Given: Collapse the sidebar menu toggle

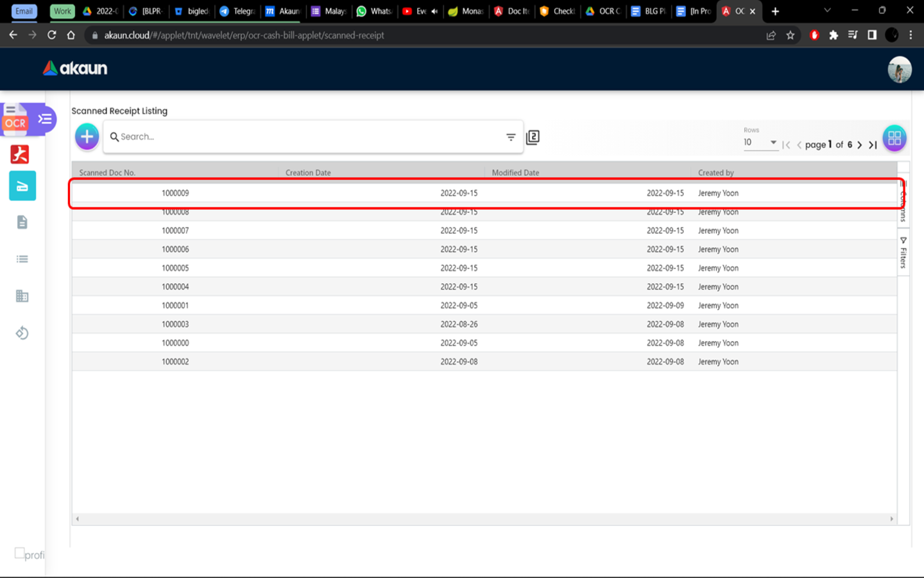Looking at the screenshot, I should tap(45, 119).
